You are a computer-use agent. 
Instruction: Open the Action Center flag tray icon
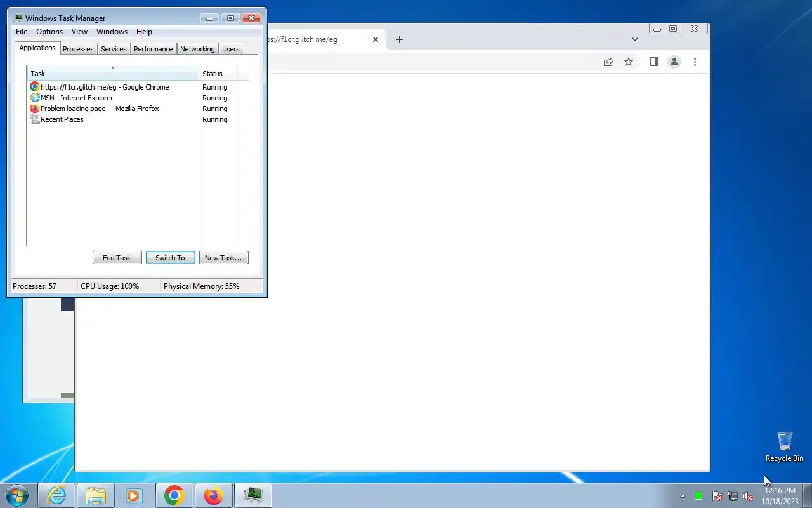point(717,496)
